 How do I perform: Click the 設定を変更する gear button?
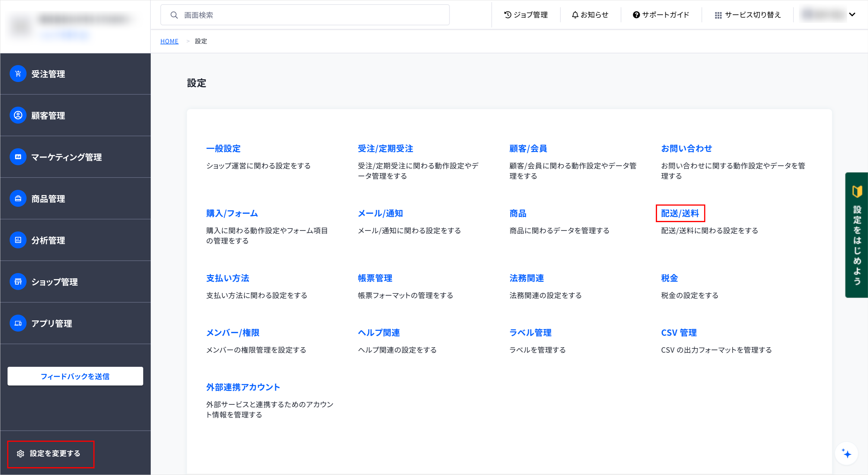pos(51,454)
